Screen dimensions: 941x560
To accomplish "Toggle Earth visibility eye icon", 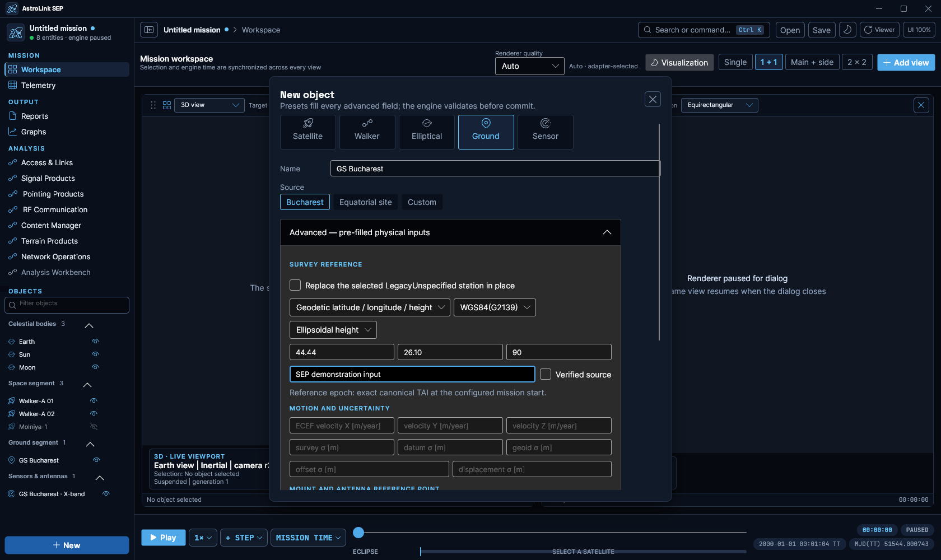I will (x=95, y=342).
